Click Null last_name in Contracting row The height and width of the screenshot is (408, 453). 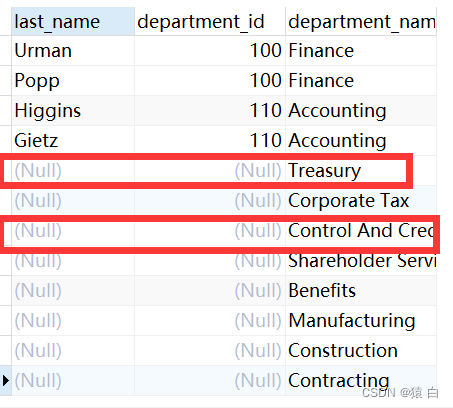click(x=73, y=381)
